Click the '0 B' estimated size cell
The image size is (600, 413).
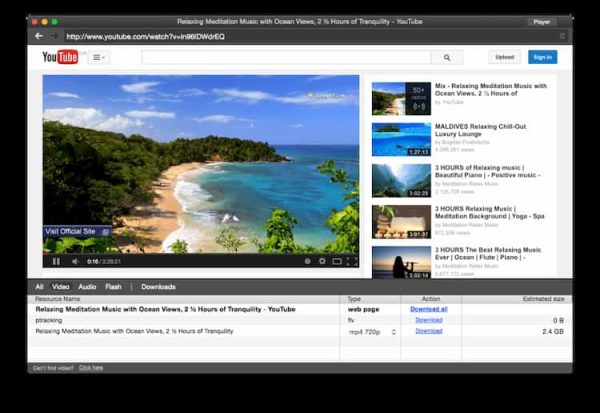point(558,320)
